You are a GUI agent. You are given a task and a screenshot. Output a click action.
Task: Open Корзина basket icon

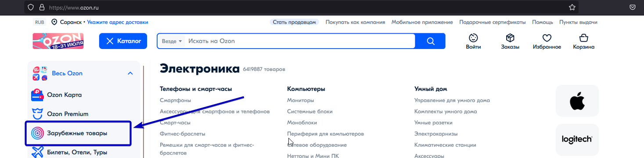point(583,42)
